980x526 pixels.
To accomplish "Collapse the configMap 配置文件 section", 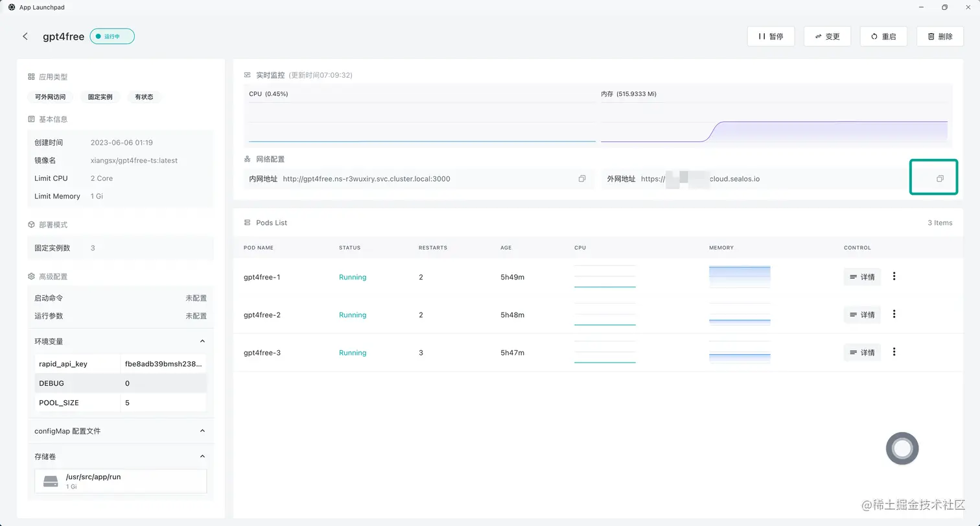I will pyautogui.click(x=202, y=431).
